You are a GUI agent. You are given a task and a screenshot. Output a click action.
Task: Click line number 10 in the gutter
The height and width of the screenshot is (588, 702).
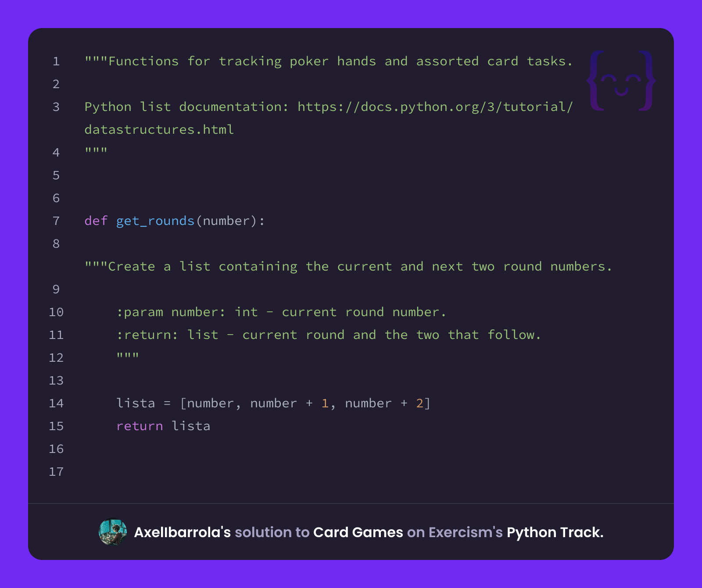point(56,312)
